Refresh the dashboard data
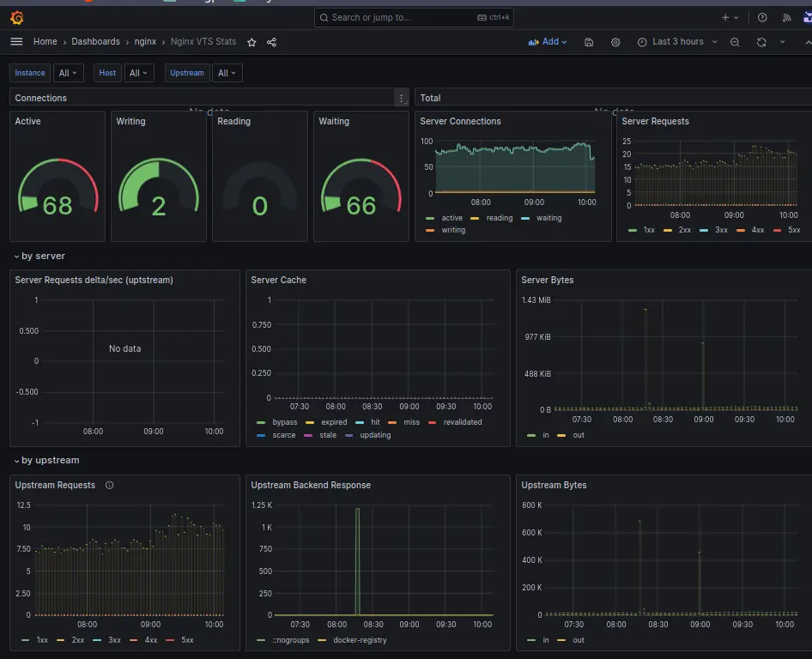This screenshot has width=812, height=659. (761, 41)
